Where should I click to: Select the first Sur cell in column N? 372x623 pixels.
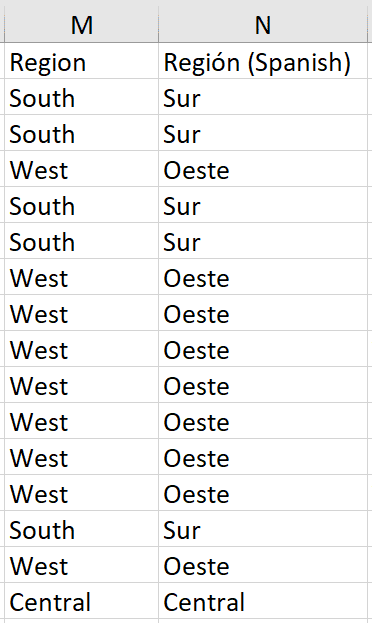263,97
